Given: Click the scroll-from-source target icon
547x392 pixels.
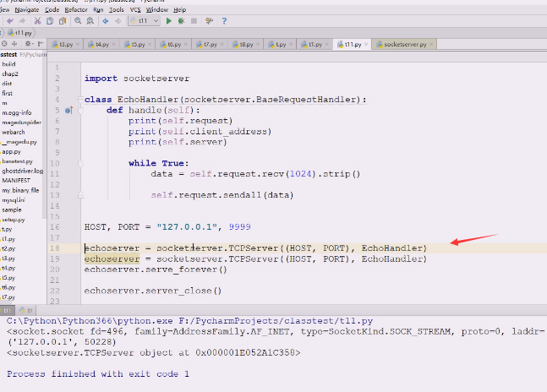Looking at the screenshot, I should click(x=4, y=44).
